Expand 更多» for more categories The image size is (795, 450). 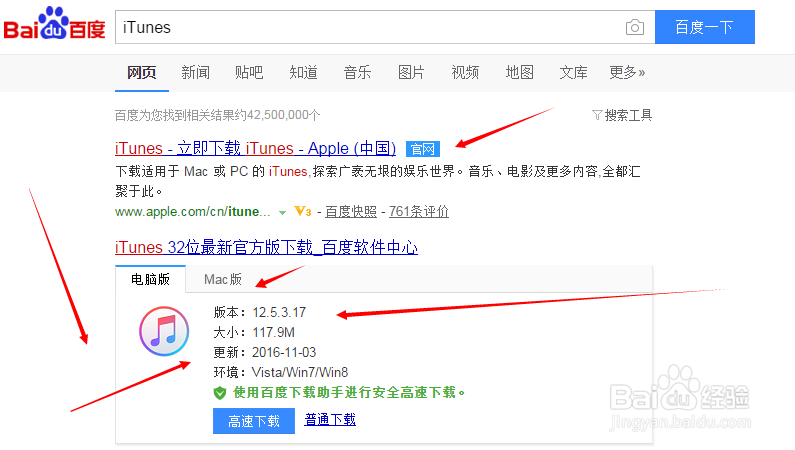(x=627, y=72)
